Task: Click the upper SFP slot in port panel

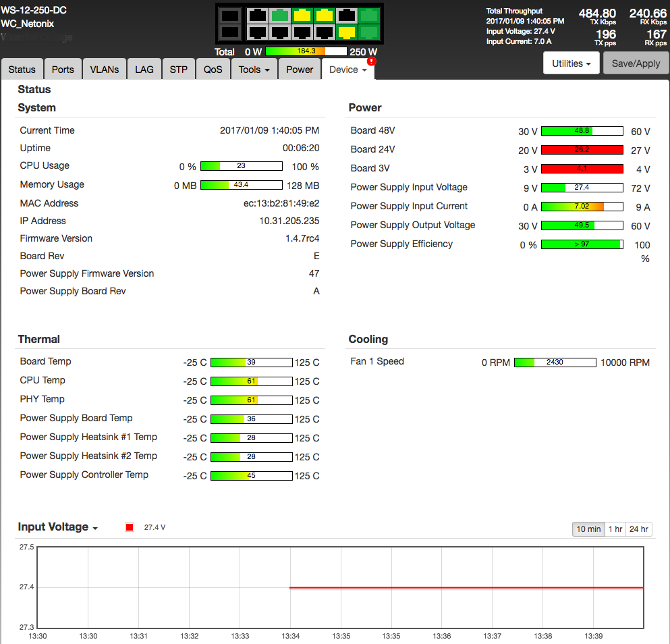Action: 231,15
